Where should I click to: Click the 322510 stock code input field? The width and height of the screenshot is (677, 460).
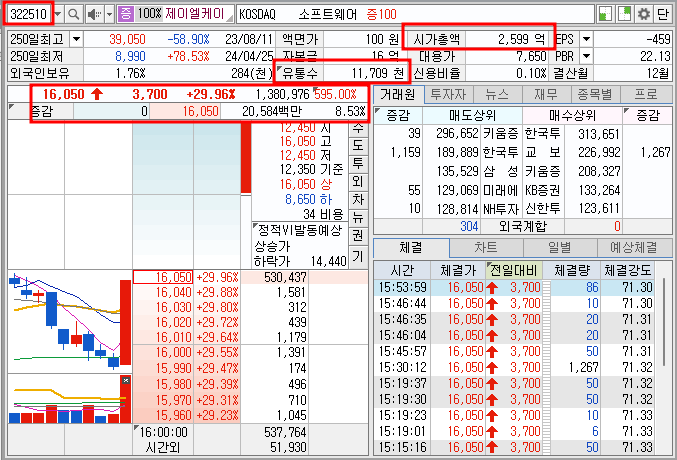point(28,14)
